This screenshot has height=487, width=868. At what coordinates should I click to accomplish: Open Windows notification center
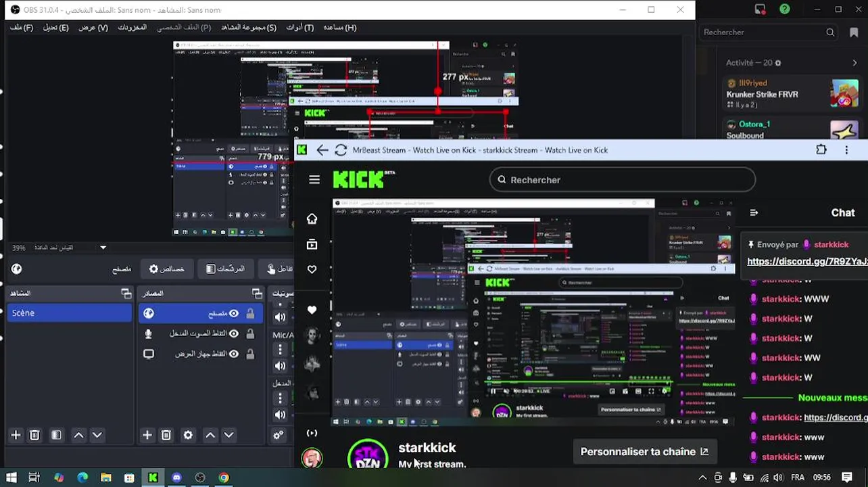click(847, 478)
